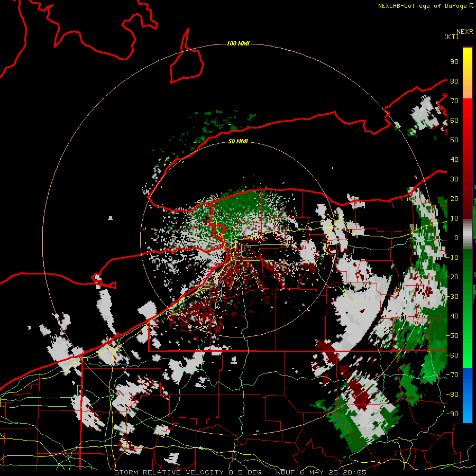
Task: Click the -10 value on velocity scale
Action: 452,258
